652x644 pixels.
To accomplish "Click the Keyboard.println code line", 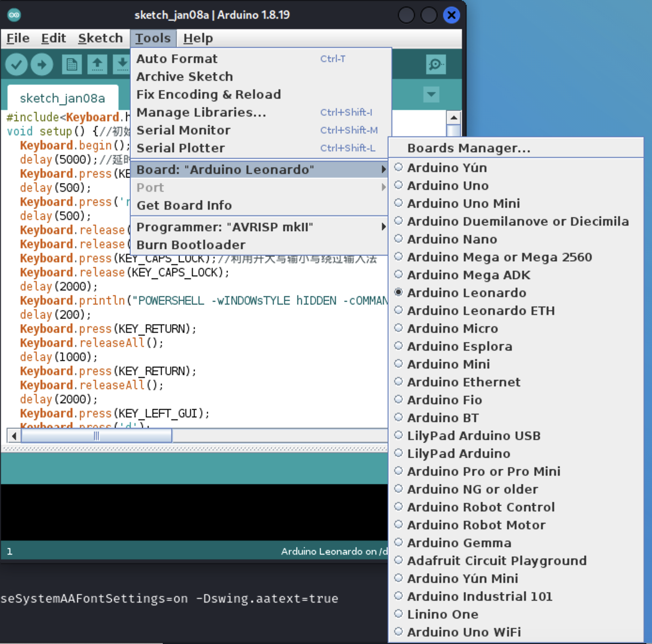I will tap(204, 300).
